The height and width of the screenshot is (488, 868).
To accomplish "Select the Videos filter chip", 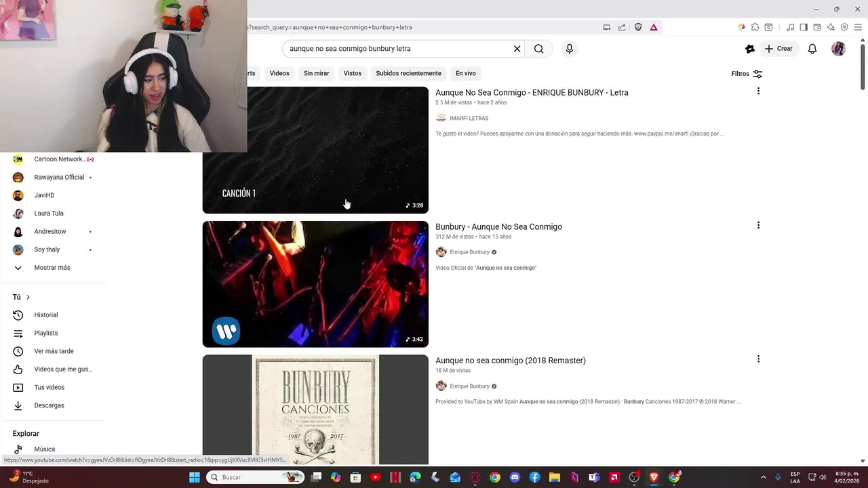I will click(279, 73).
